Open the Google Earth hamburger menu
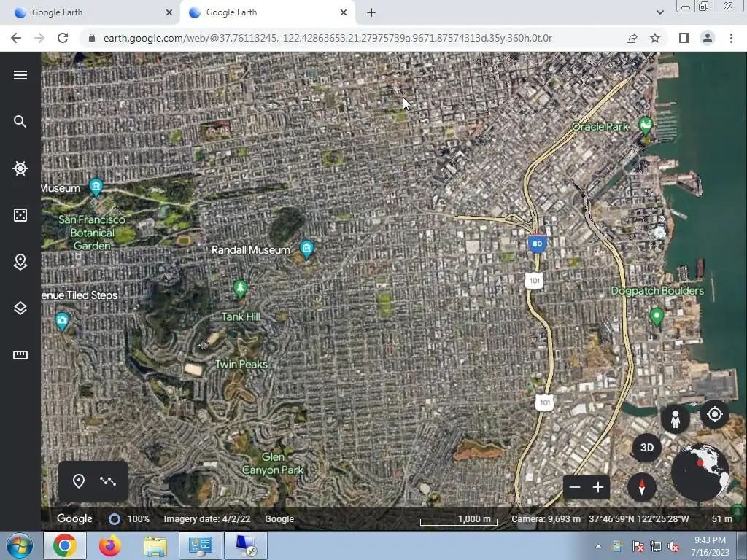This screenshot has width=747, height=560. (20, 75)
